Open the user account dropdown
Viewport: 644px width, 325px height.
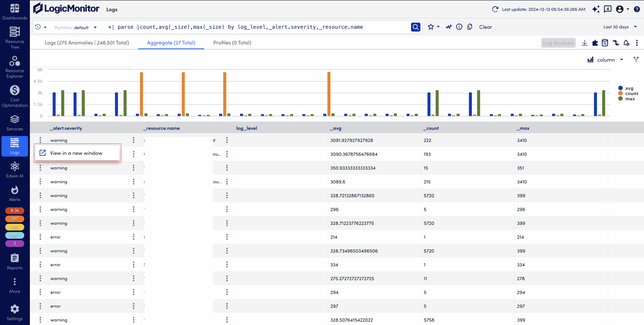622,9
